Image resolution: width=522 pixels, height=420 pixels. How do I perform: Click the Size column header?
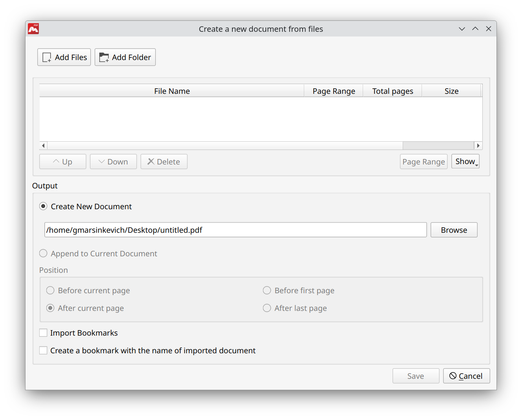point(452,91)
